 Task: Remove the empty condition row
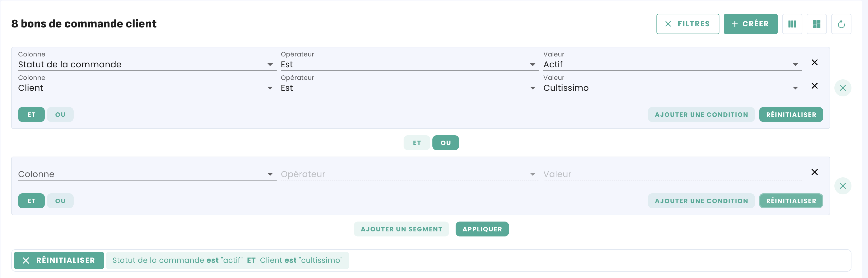click(814, 172)
